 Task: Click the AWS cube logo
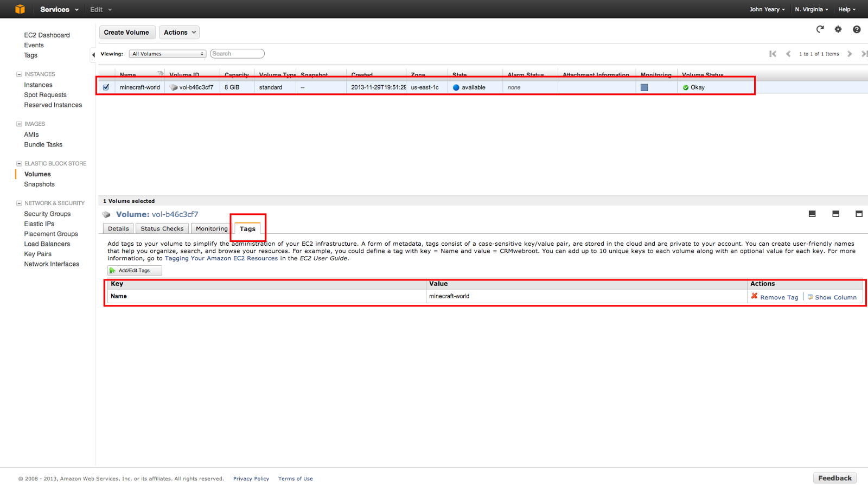point(20,9)
